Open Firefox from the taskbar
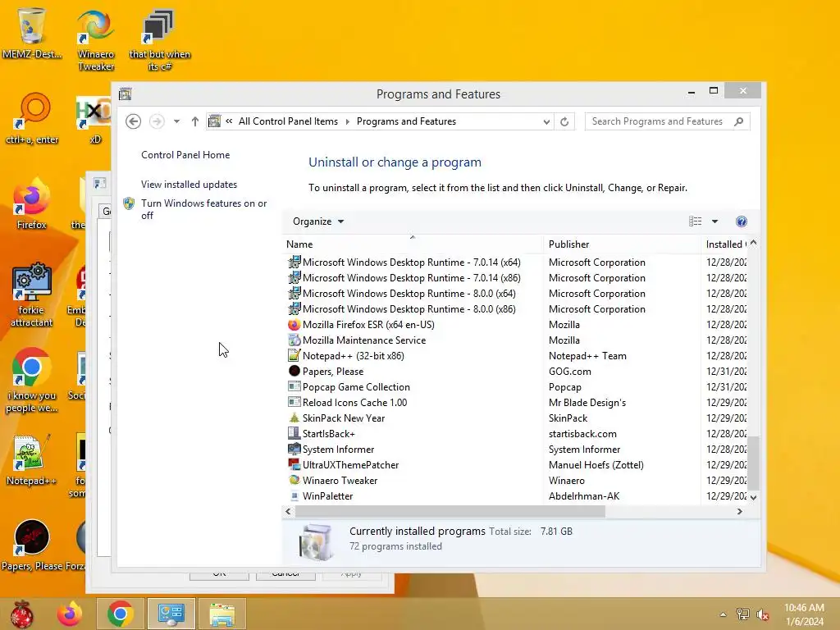840x630 pixels. point(71,614)
